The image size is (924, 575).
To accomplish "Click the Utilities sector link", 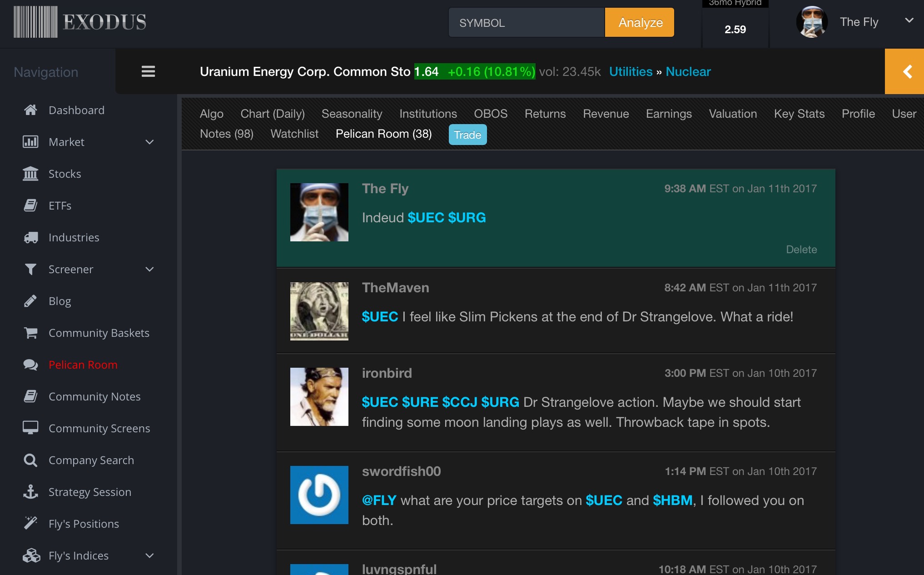I will (x=631, y=71).
